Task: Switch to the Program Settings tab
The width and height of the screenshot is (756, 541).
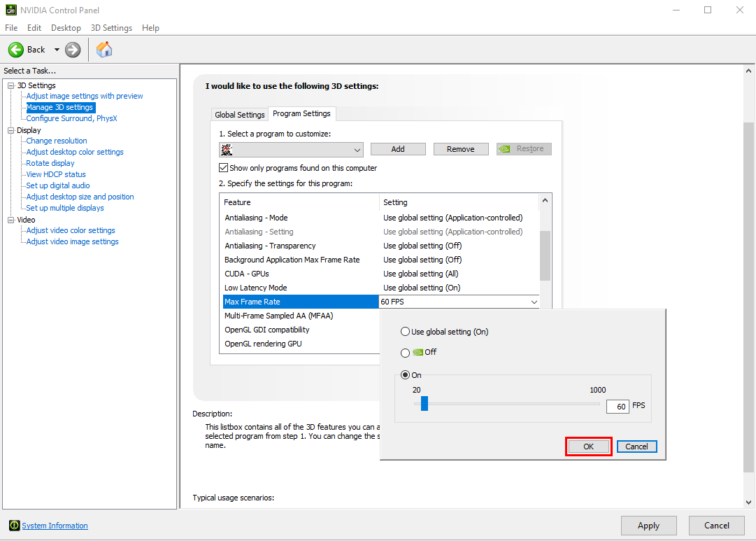Action: tap(302, 113)
